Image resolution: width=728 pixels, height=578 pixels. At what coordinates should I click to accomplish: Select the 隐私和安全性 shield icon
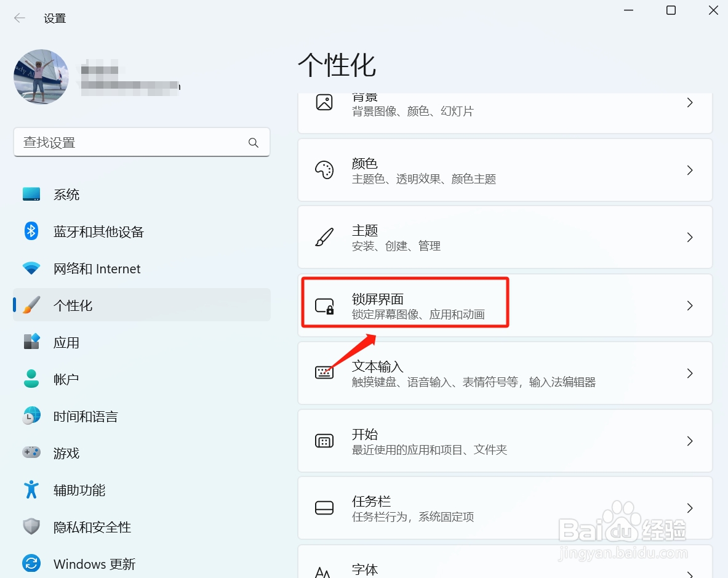[x=31, y=527]
